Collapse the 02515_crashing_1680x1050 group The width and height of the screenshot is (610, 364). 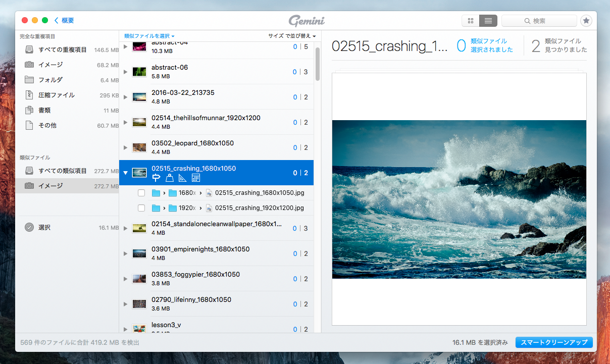coord(126,173)
